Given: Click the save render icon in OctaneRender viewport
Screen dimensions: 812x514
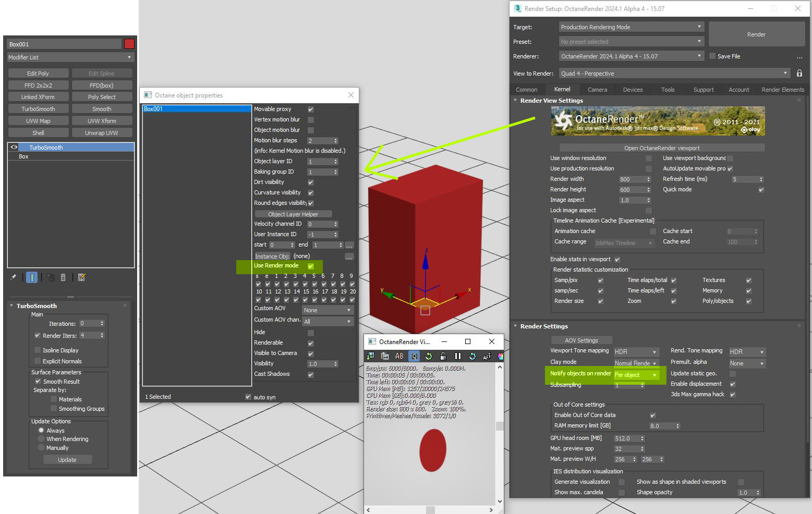Looking at the screenshot, I should tap(370, 356).
